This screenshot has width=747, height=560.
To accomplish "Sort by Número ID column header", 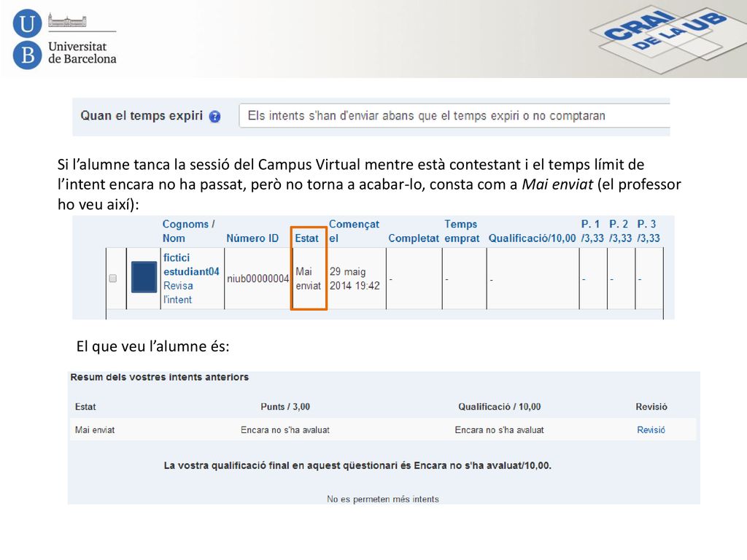I will (x=252, y=238).
